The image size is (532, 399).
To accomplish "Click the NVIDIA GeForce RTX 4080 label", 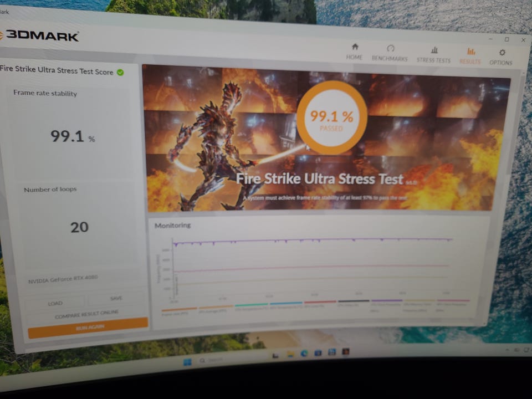I will point(63,279).
